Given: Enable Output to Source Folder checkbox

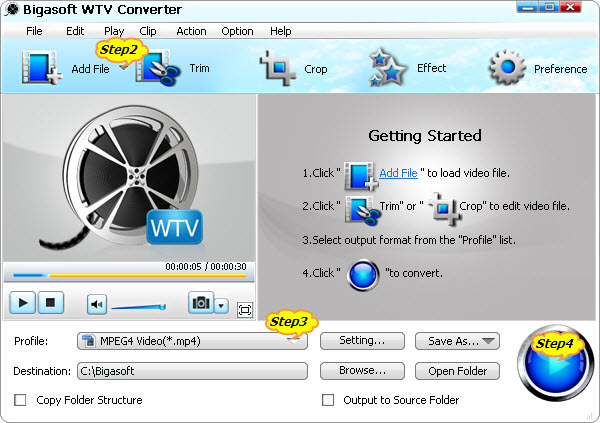Looking at the screenshot, I should pos(328,400).
